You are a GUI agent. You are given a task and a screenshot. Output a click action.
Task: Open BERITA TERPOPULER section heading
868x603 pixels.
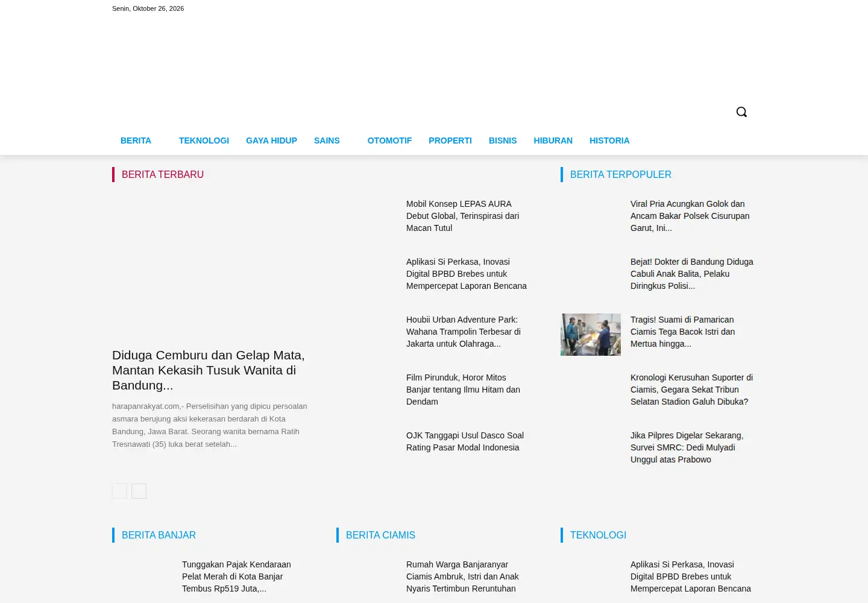click(621, 174)
